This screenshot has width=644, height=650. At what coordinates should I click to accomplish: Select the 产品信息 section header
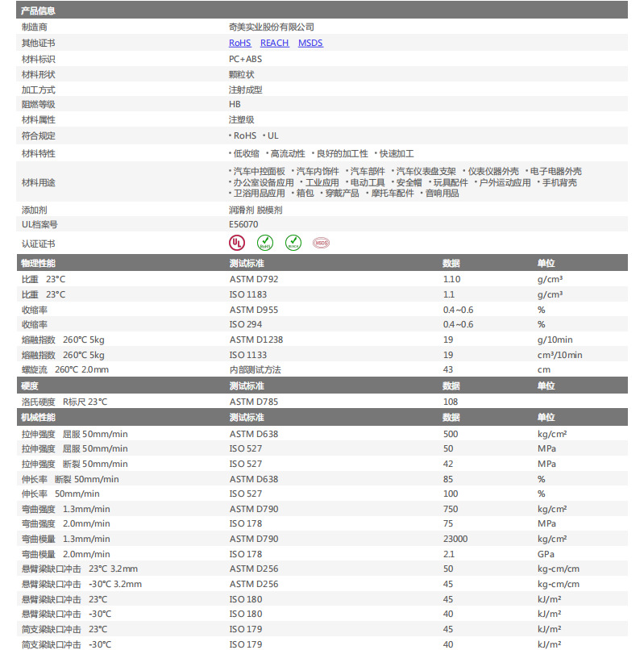click(x=322, y=10)
